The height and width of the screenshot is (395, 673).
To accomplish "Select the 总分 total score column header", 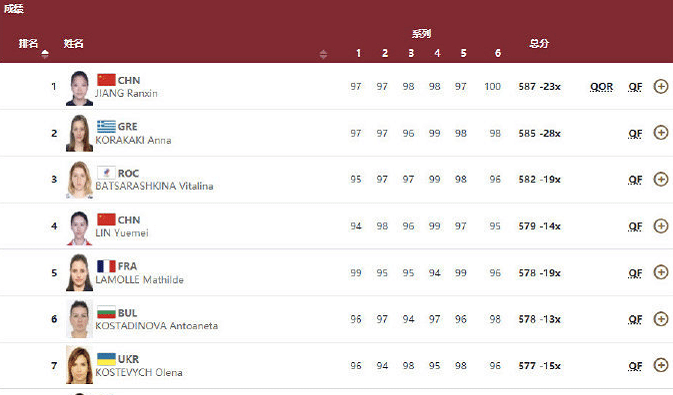I will coord(539,43).
